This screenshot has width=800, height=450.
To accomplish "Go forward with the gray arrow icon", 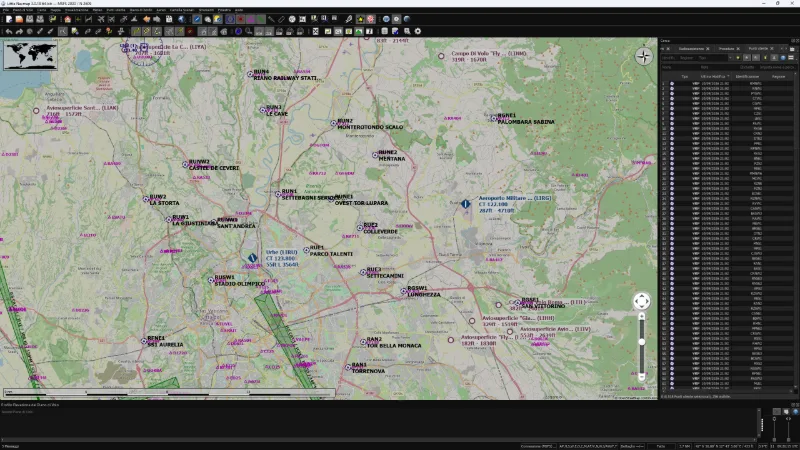I will point(157,19).
